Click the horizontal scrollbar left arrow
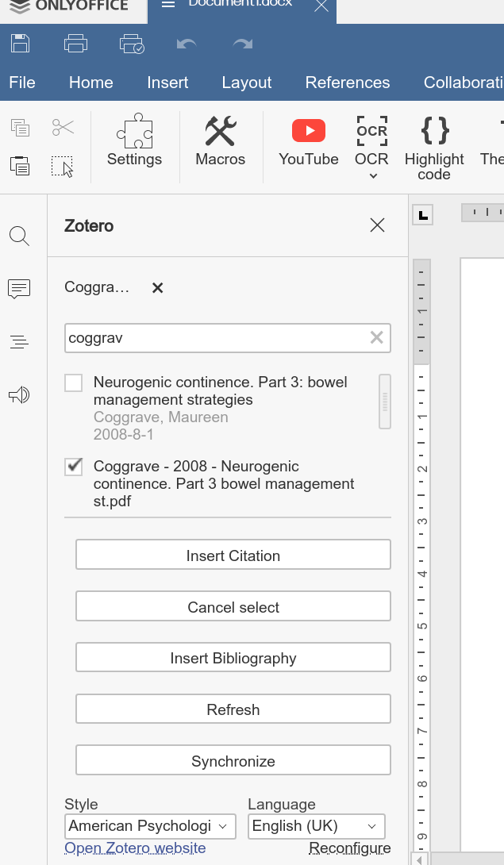Image resolution: width=504 pixels, height=865 pixels. click(x=421, y=859)
